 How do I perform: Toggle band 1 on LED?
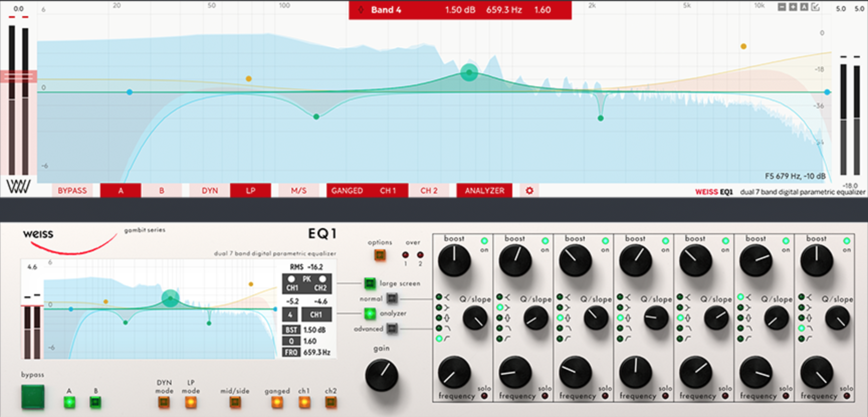pyautogui.click(x=484, y=241)
